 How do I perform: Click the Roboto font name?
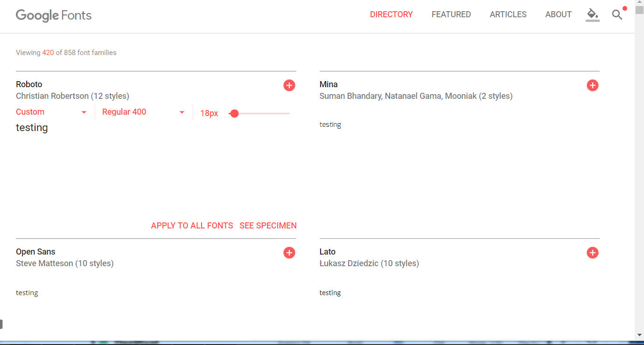[29, 84]
